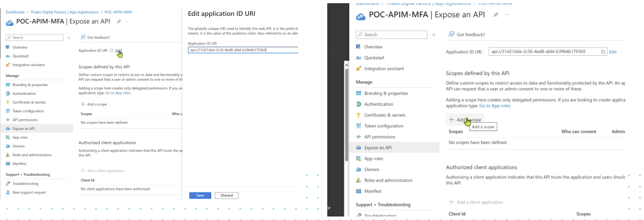Open the ellipsis menu in right panel header
This screenshot has height=220, width=644.
click(x=507, y=15)
